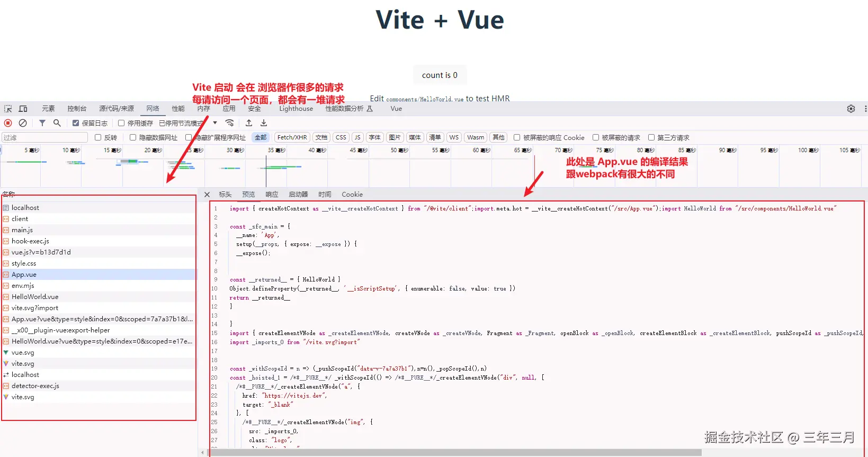Filter by Fetch/XHR requests
The image size is (868, 457).
292,137
